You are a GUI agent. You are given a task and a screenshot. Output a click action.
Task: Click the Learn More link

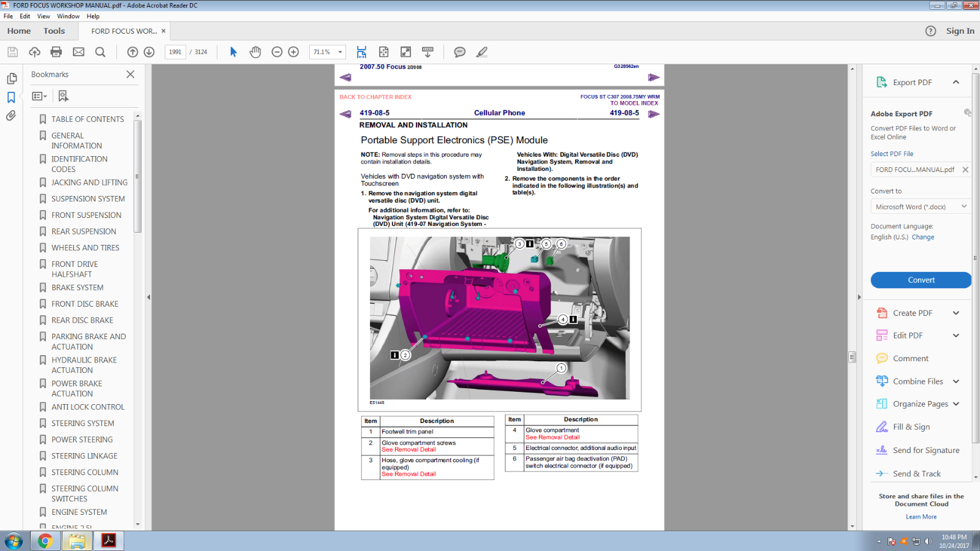point(921,517)
